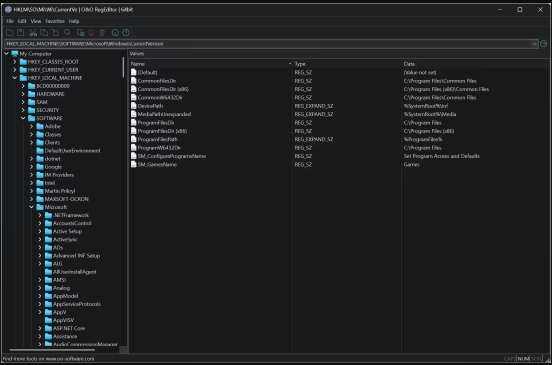552x365 pixels.
Task: Click the trash can Delete toolbar icon
Action: pos(102,33)
